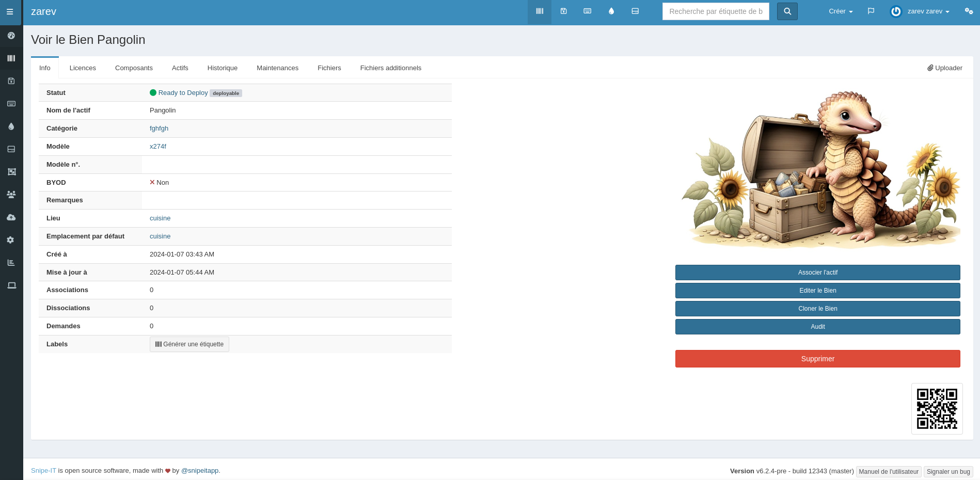Click the search magnifier button
This screenshot has height=480, width=980.
point(787,11)
